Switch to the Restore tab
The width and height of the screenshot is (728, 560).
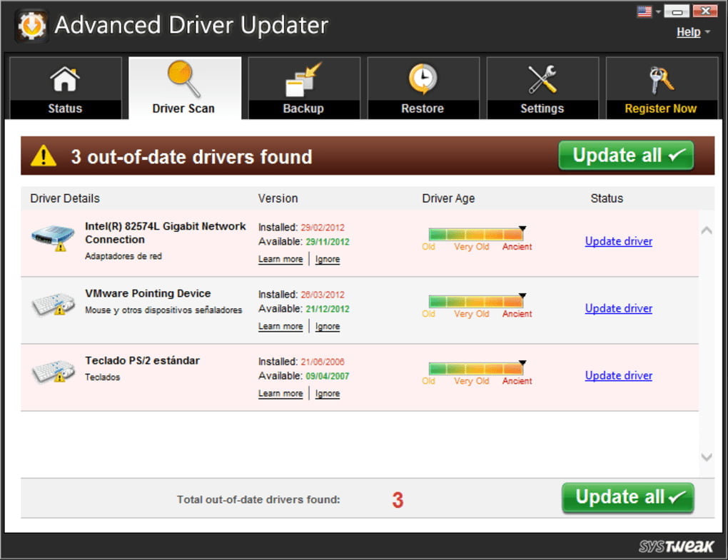pos(423,108)
